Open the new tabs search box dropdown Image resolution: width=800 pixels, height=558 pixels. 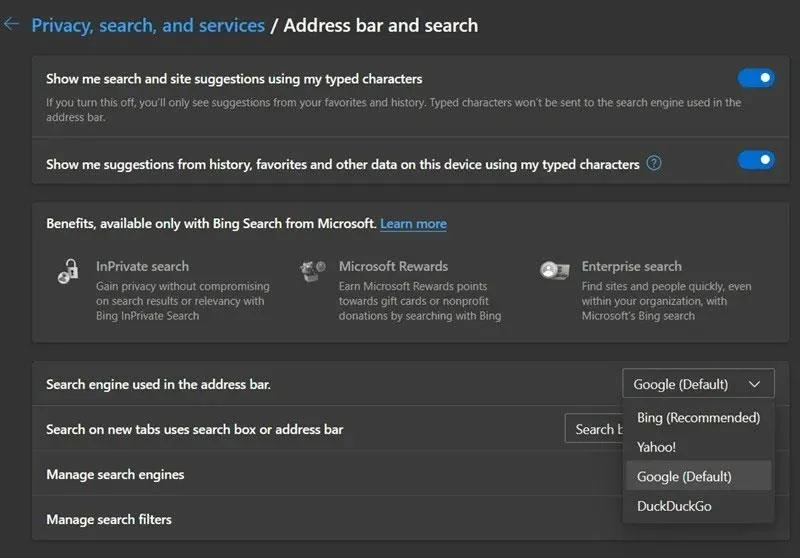click(x=594, y=429)
